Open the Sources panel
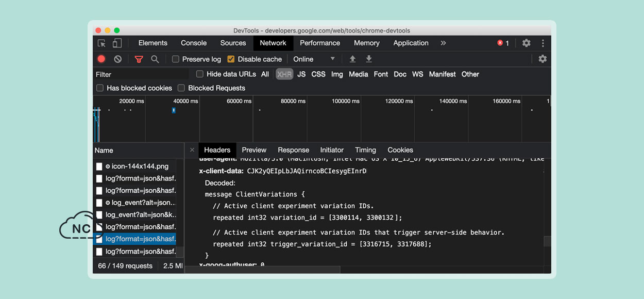 [233, 43]
